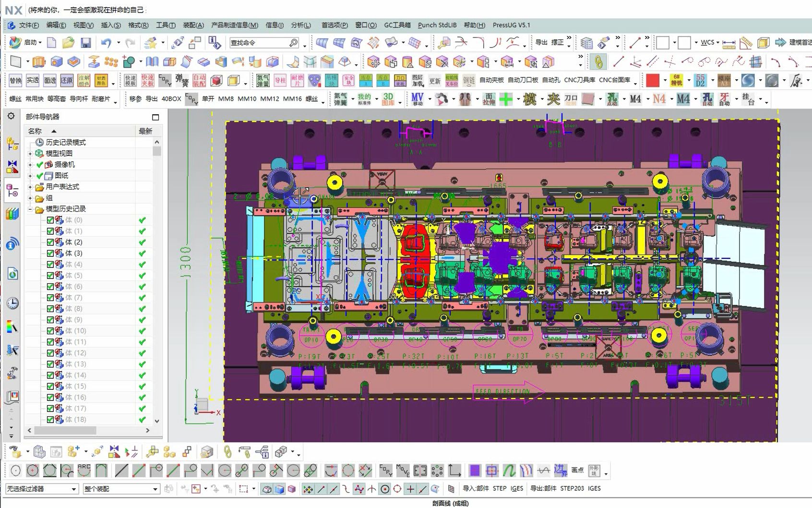Click the 查找命令 search field
This screenshot has height=508, width=812.
click(x=264, y=43)
